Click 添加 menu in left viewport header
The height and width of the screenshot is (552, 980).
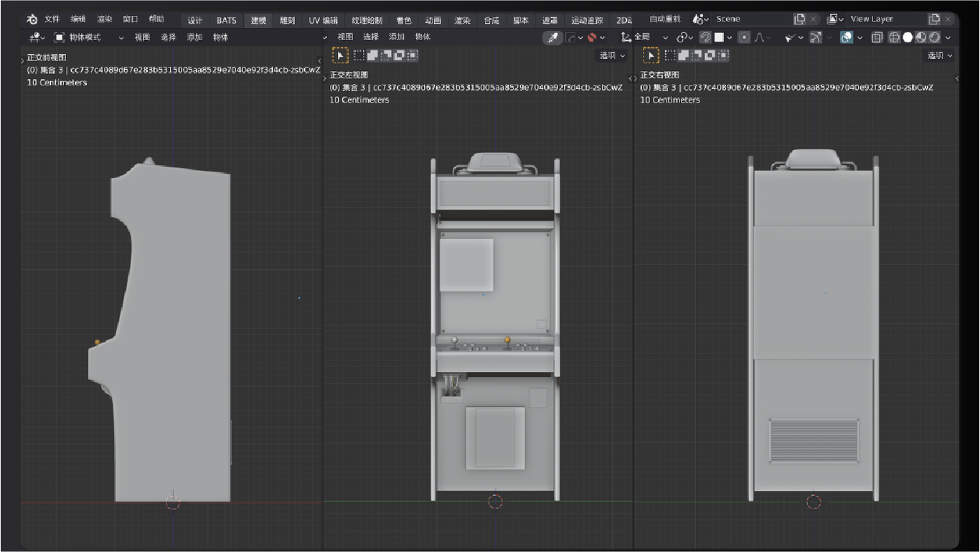[x=194, y=37]
